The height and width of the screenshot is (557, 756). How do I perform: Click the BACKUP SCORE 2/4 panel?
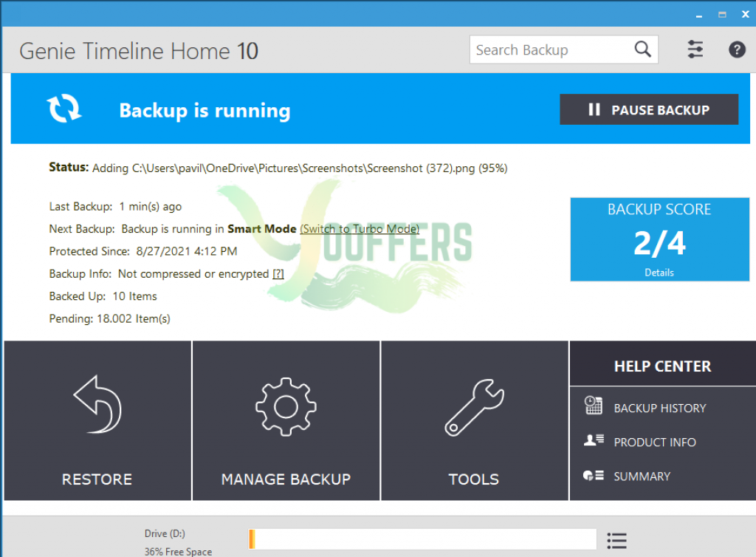click(659, 239)
